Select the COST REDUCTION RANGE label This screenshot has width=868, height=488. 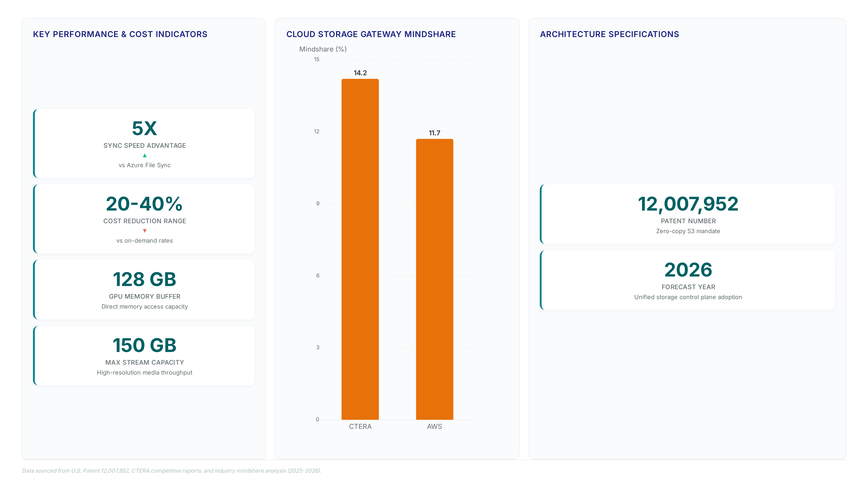[x=145, y=221]
